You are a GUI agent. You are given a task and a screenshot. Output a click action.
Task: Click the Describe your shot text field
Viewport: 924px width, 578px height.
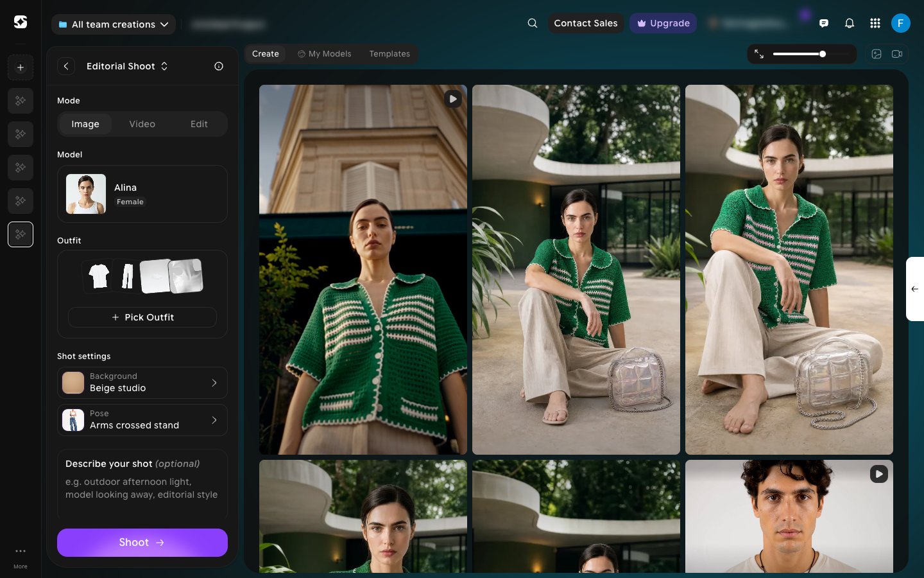click(142, 485)
